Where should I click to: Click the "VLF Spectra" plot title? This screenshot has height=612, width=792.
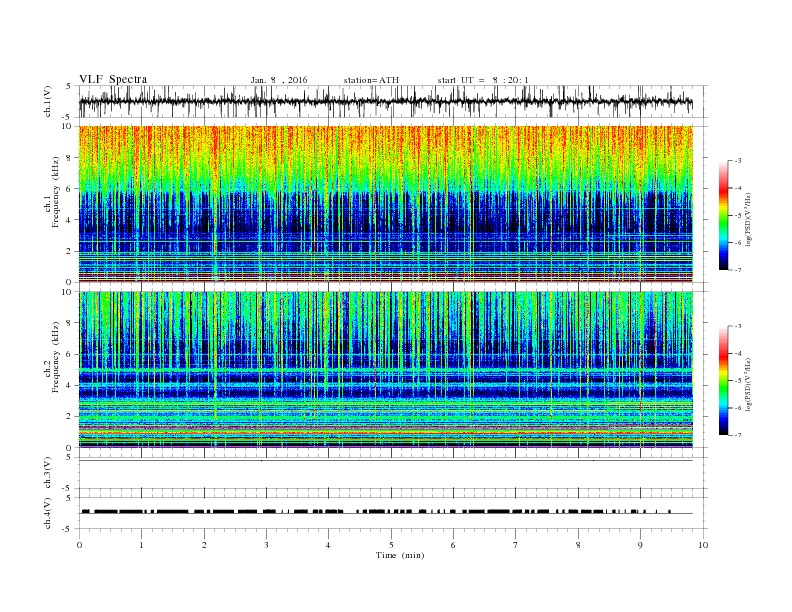coord(113,79)
